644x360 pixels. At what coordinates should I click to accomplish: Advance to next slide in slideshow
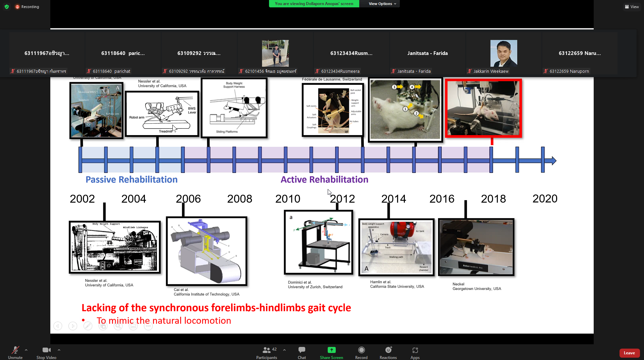pyautogui.click(x=73, y=326)
